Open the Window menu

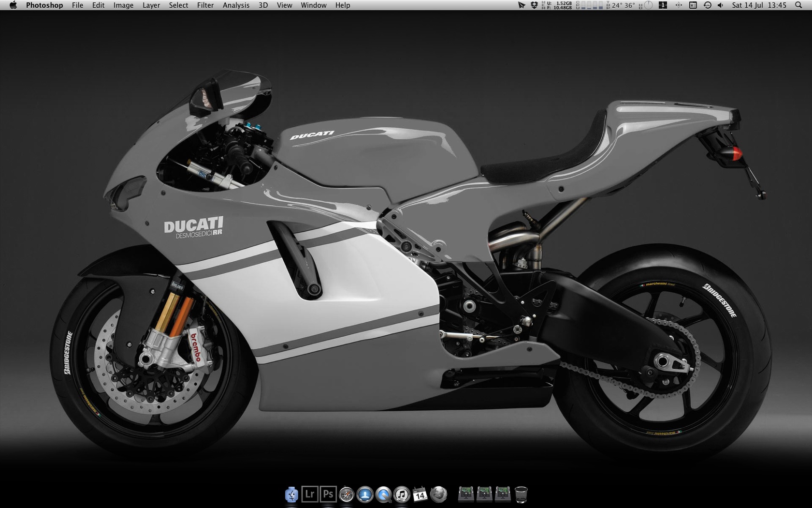click(x=314, y=5)
